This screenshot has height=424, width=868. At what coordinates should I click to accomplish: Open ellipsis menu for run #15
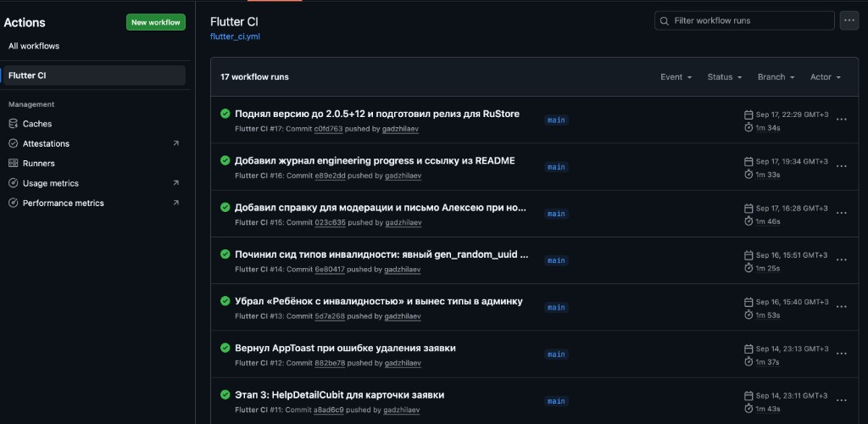842,213
